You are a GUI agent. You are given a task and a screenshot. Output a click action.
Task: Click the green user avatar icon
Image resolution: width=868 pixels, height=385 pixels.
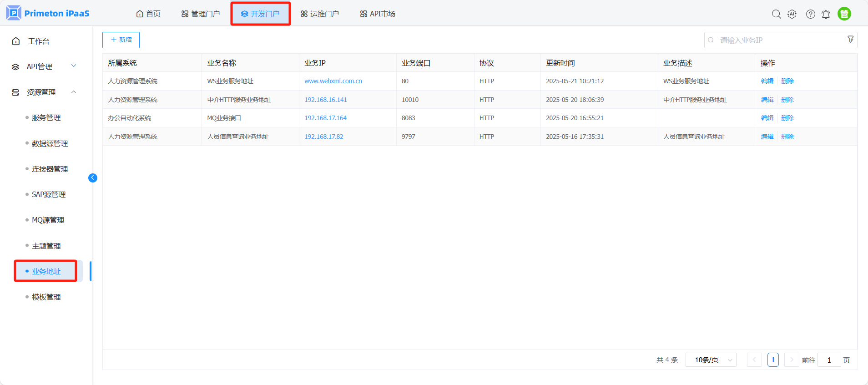pos(844,14)
